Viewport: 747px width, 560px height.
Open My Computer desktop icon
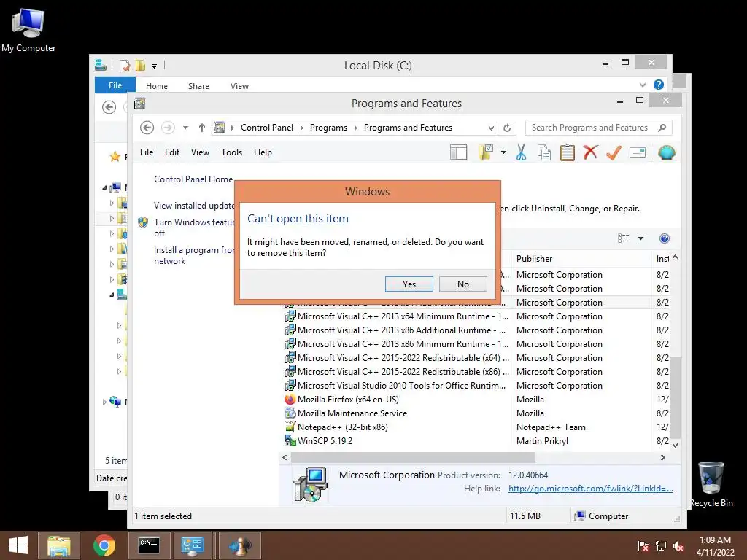click(28, 30)
